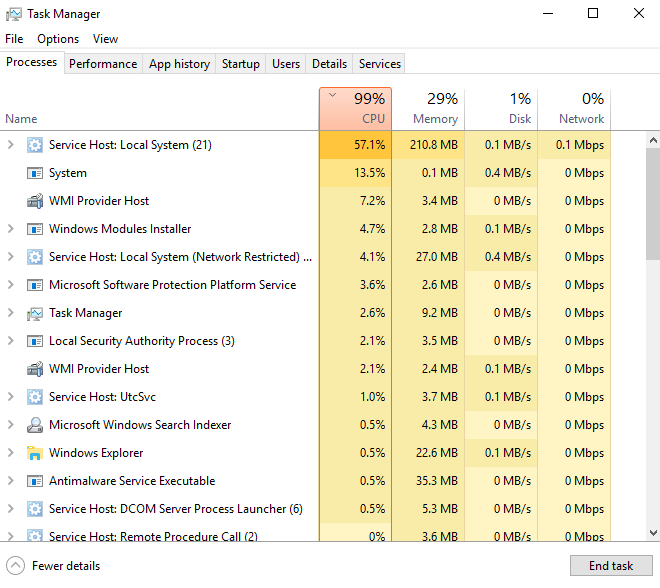Switch to the Details tab
The image size is (660, 588).
(x=329, y=64)
